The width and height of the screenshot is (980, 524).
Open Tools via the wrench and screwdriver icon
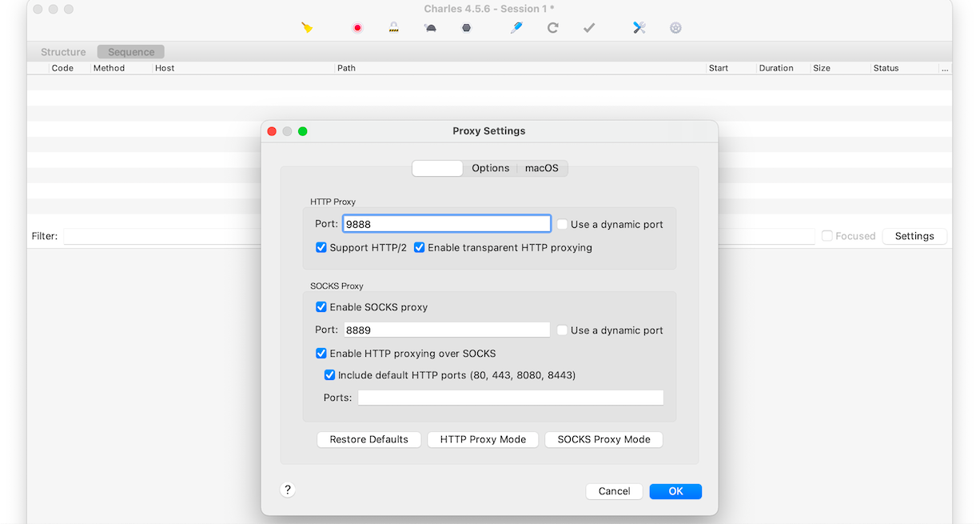(x=639, y=28)
